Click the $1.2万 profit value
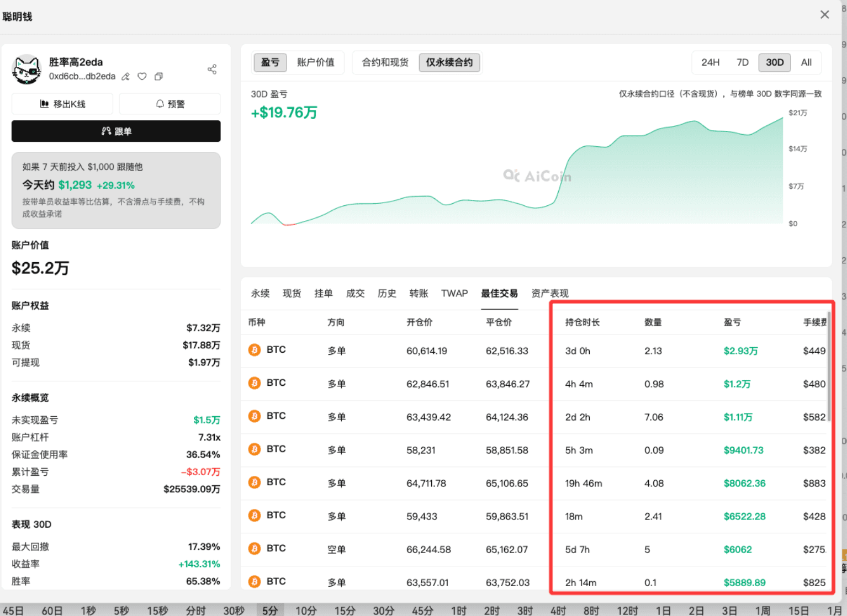Screen dimensions: 847x616 737,384
